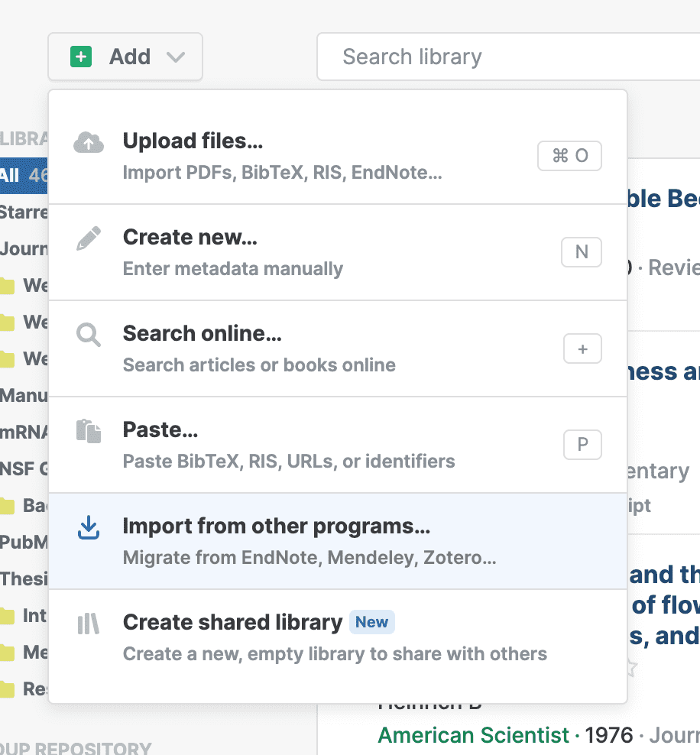Expand the Add dropdown chevron

[176, 57]
